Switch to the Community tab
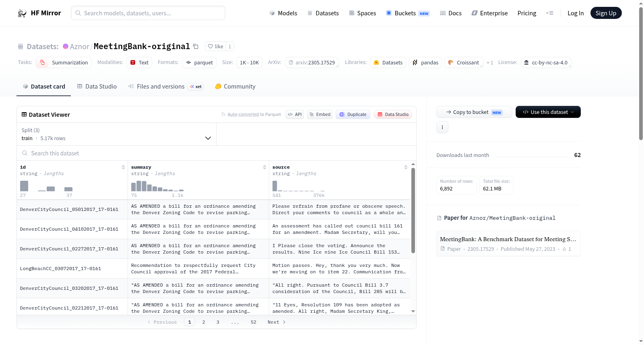Viewport: 644px width, 345px height. pos(235,86)
